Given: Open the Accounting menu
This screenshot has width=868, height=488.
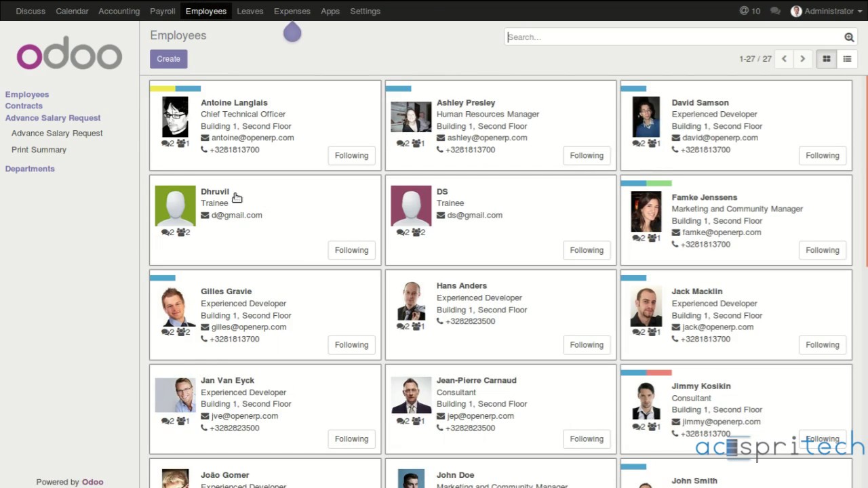Looking at the screenshot, I should [119, 11].
